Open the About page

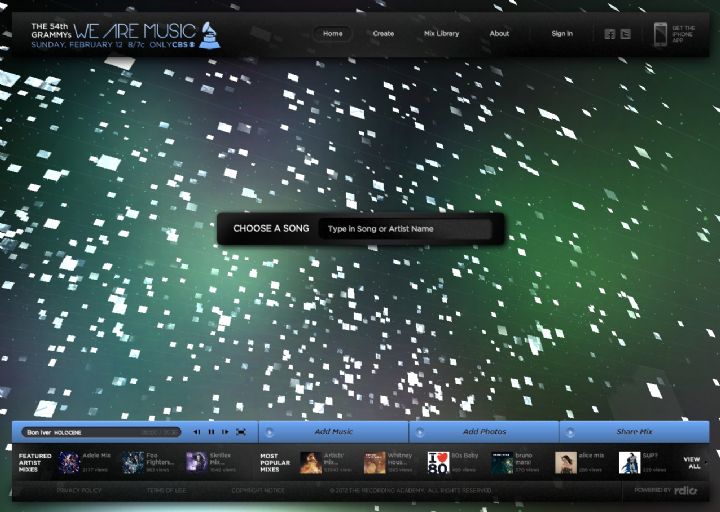pos(499,34)
